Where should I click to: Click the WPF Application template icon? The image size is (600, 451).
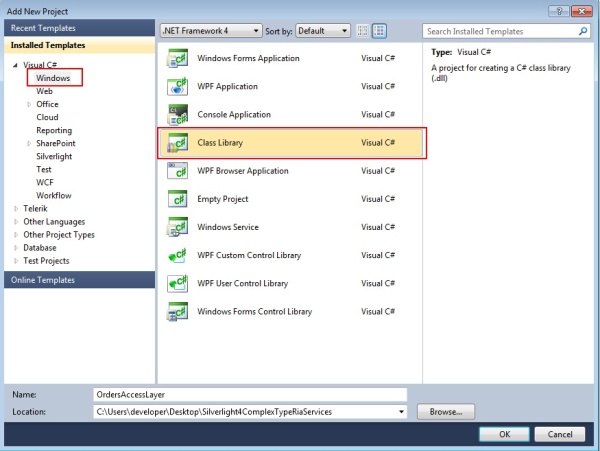point(177,86)
